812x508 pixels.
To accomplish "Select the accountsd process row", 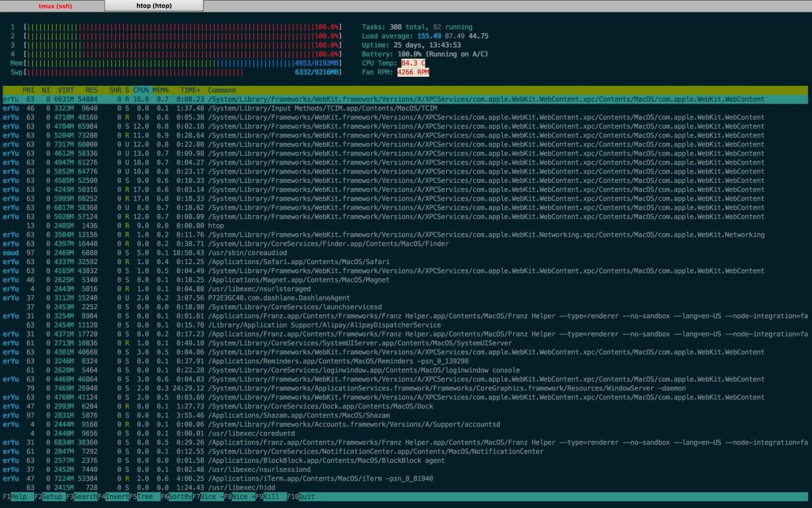I will 406,424.
